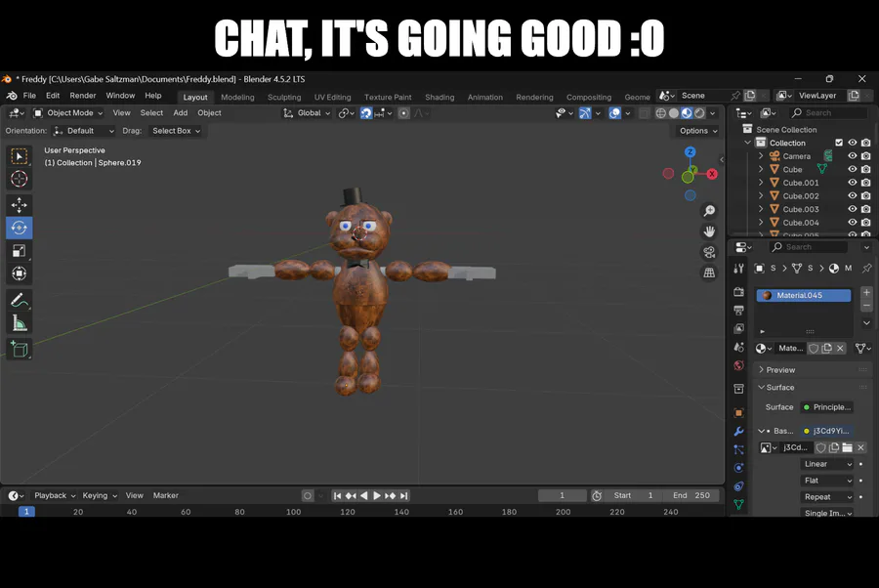Open the Orientation Default dropdown
Viewport: 879px width, 588px height.
coord(84,131)
